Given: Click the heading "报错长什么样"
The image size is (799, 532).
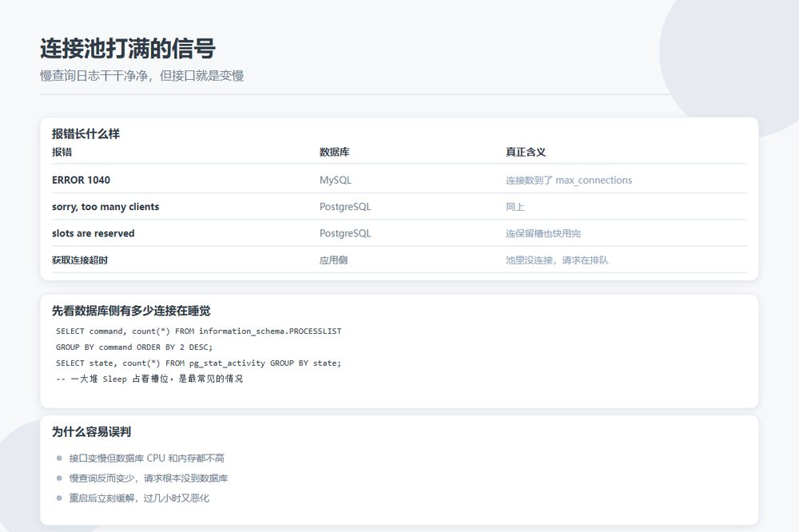Looking at the screenshot, I should pos(85,134).
